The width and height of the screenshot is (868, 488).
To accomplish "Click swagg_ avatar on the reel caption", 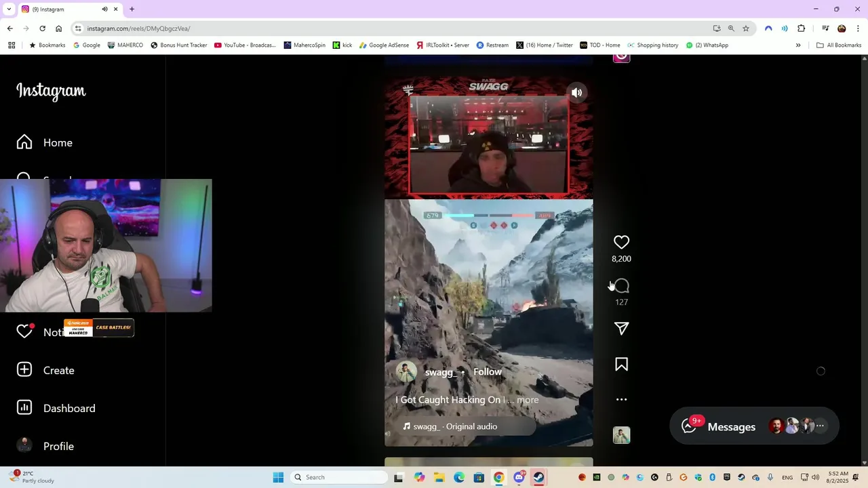I will click(x=406, y=372).
